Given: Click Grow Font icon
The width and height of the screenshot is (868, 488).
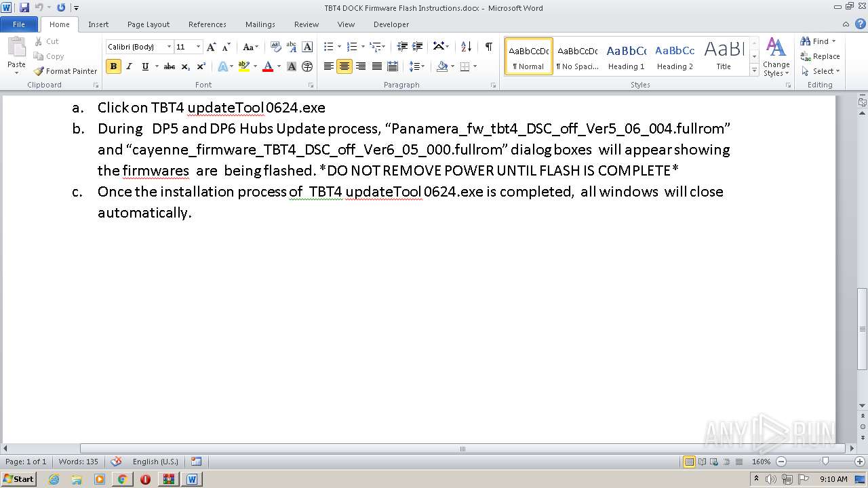Looking at the screenshot, I should (x=212, y=47).
